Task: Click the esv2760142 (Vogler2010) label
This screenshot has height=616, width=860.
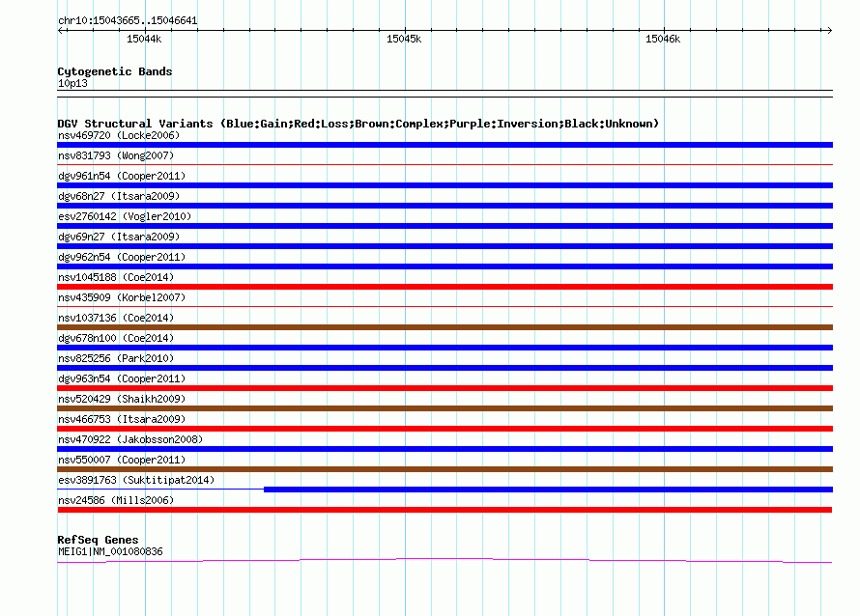Action: [125, 216]
